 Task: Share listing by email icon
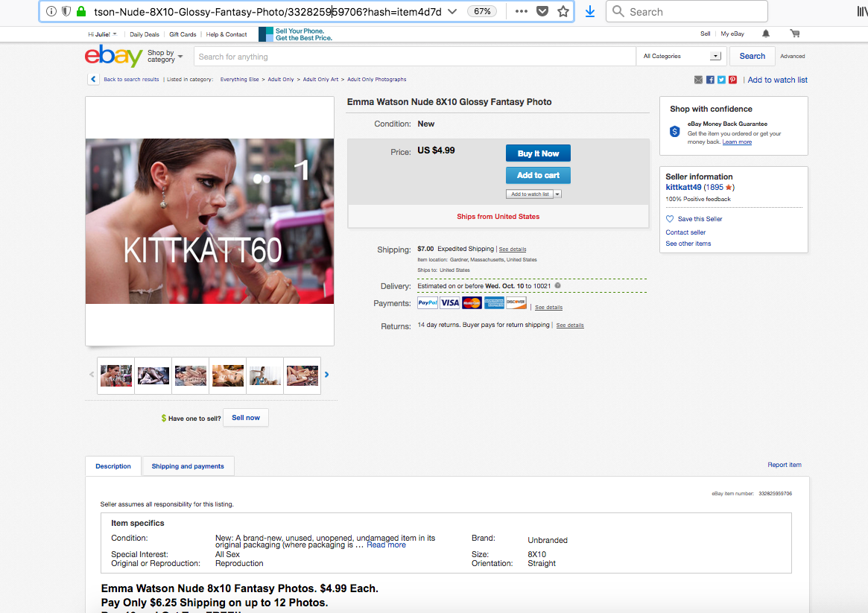click(x=699, y=80)
